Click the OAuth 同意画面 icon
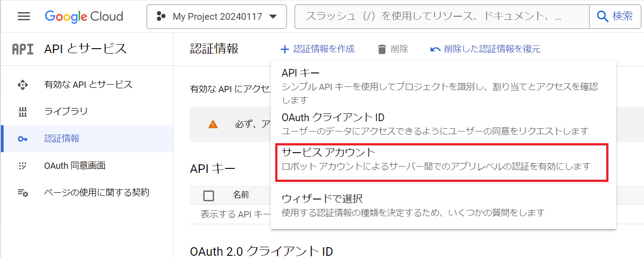This screenshot has height=258, width=644. pyautogui.click(x=22, y=166)
